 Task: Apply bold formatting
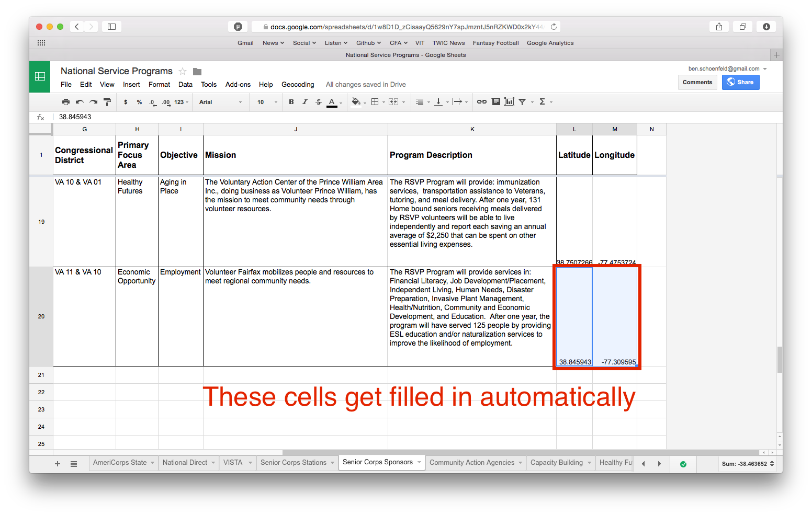291,102
